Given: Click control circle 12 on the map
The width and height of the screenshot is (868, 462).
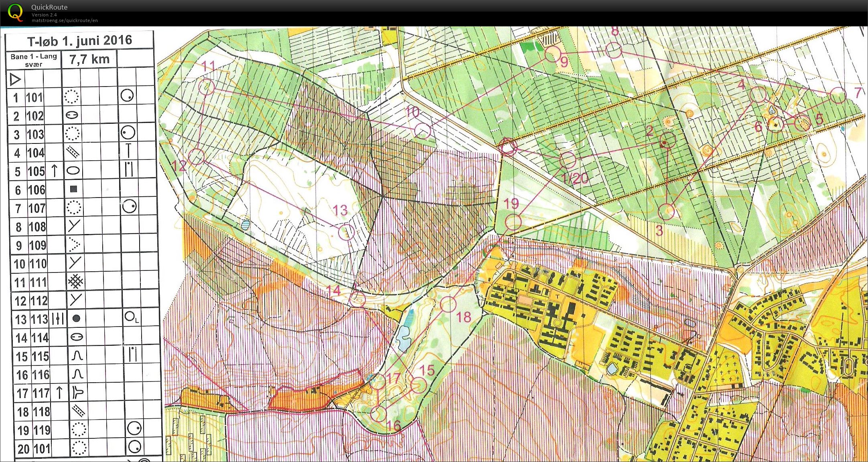Looking at the screenshot, I should [x=197, y=156].
